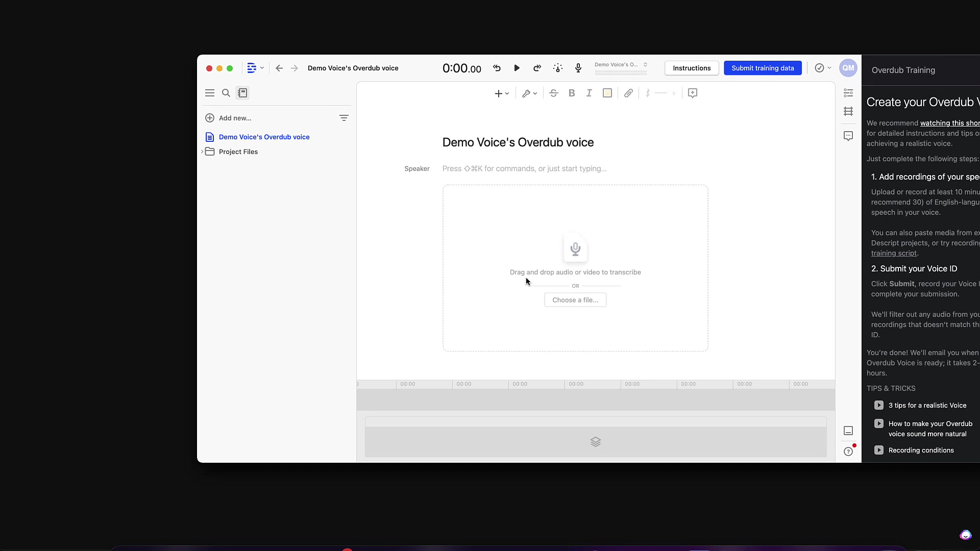Click the skip forward playback icon

(537, 68)
